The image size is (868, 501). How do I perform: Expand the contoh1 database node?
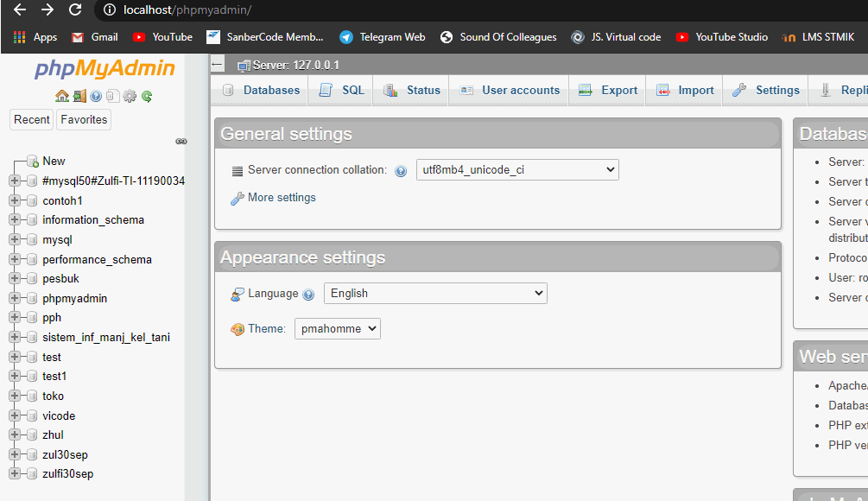pyautogui.click(x=15, y=200)
